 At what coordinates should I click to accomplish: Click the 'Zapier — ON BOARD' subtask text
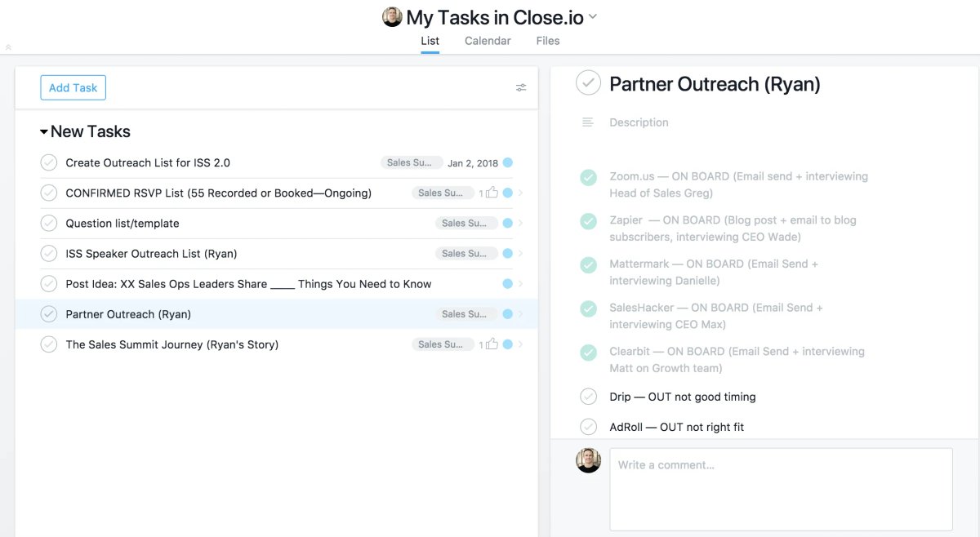733,229
